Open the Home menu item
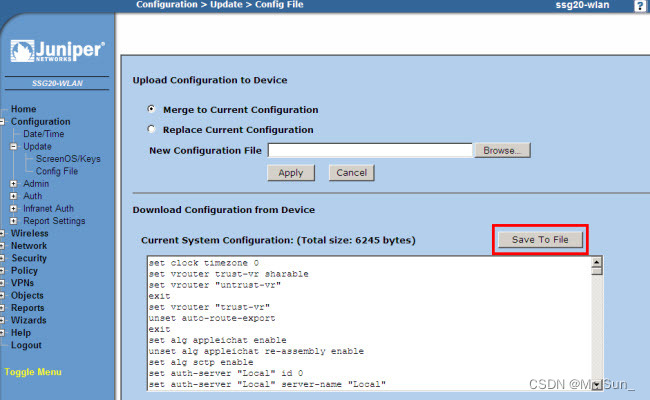650x400 pixels. point(23,109)
